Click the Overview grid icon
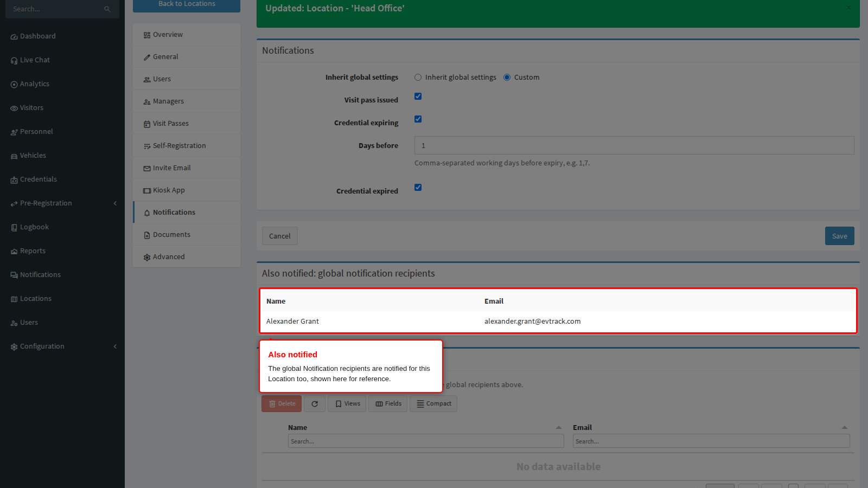 point(147,35)
